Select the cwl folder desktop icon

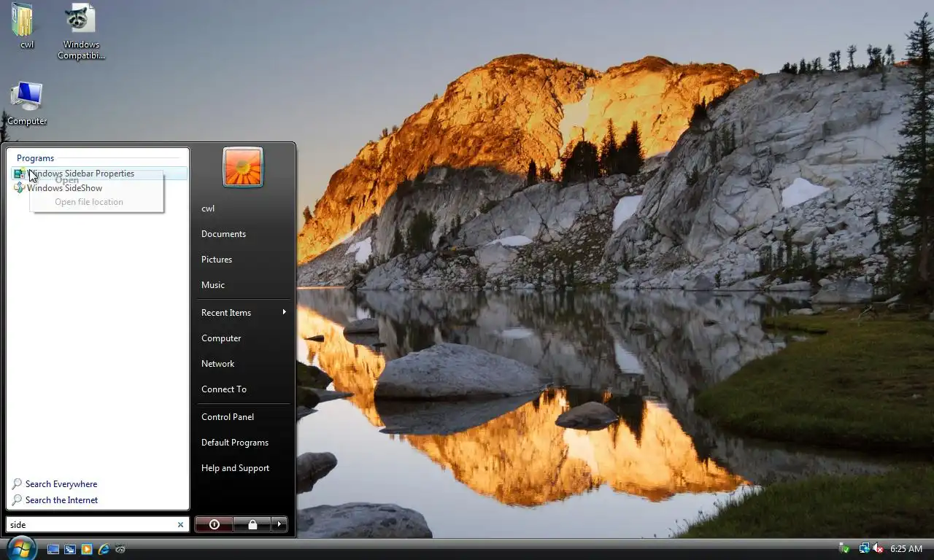click(x=23, y=26)
